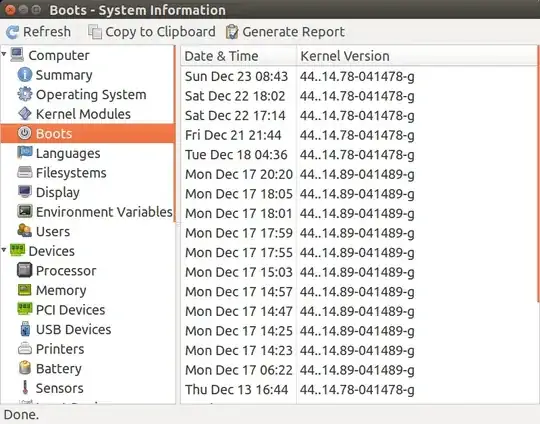Select the Battery icon in sidebar
The image size is (540, 424).
(x=25, y=368)
